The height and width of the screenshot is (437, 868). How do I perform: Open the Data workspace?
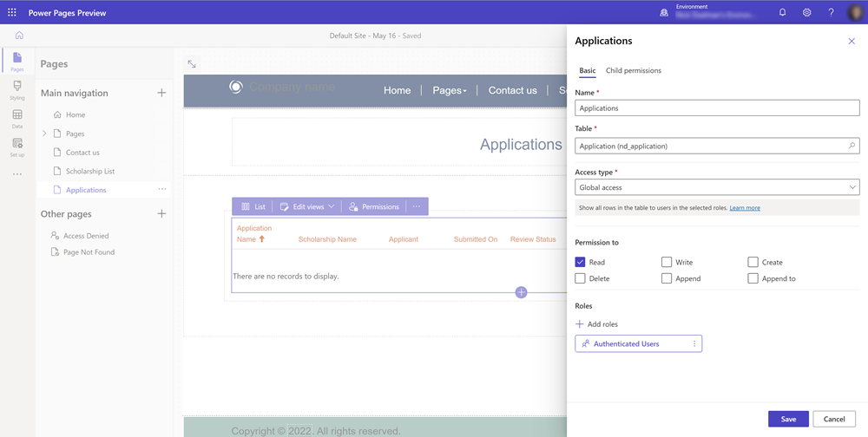click(x=17, y=119)
